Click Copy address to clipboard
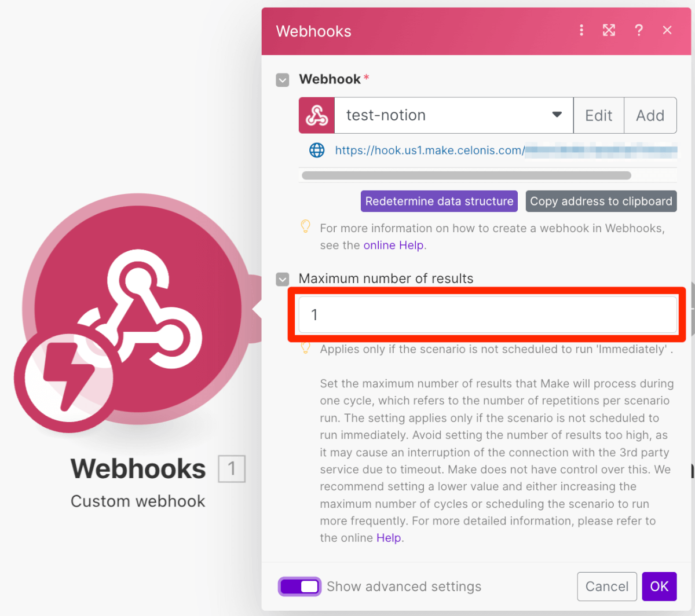The image size is (695, 616). click(601, 201)
